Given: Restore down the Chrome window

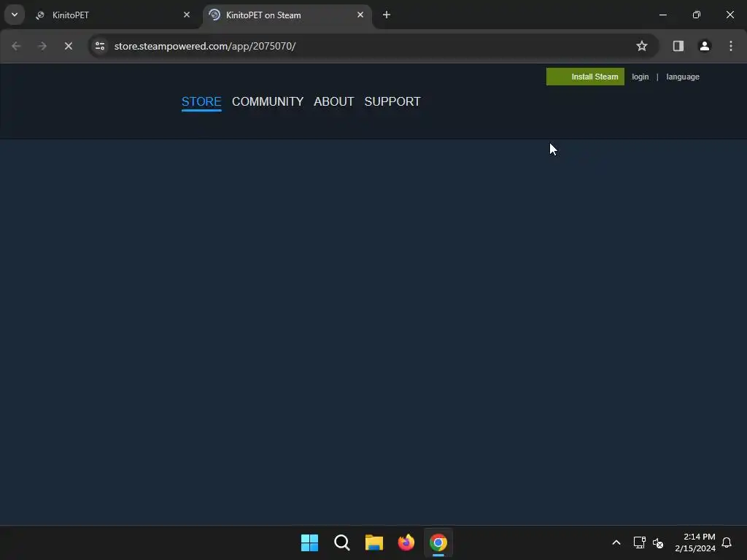Looking at the screenshot, I should point(697,15).
